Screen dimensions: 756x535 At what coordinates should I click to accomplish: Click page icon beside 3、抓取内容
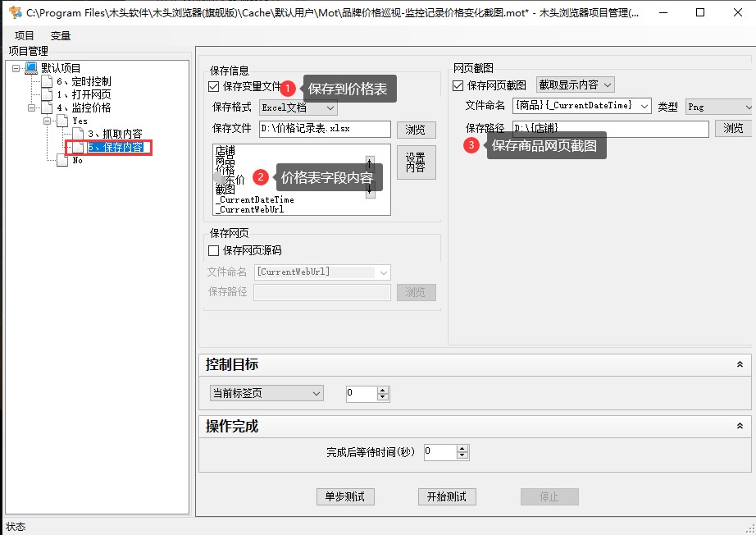click(x=78, y=134)
